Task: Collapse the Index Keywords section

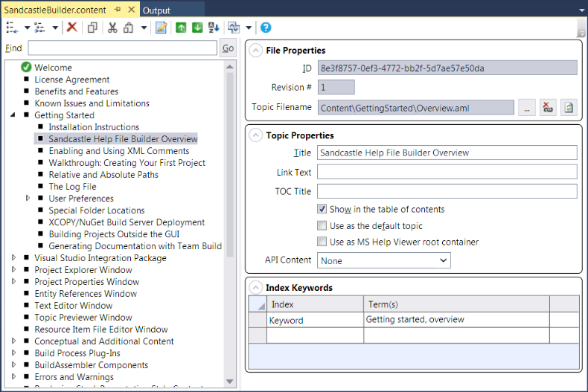Action: point(255,287)
